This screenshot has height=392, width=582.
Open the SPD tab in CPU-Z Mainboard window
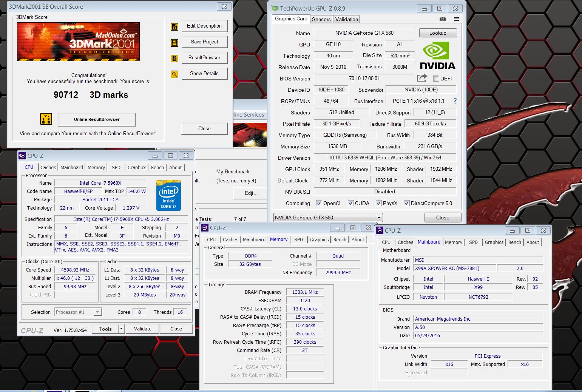coord(473,242)
